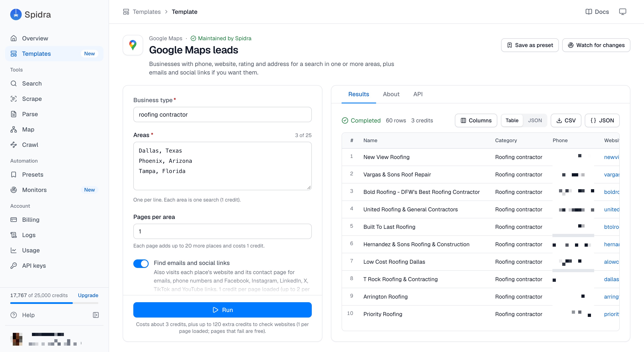This screenshot has height=352, width=644.
Task: Click the monitor icon beside Docs
Action: coord(622,12)
